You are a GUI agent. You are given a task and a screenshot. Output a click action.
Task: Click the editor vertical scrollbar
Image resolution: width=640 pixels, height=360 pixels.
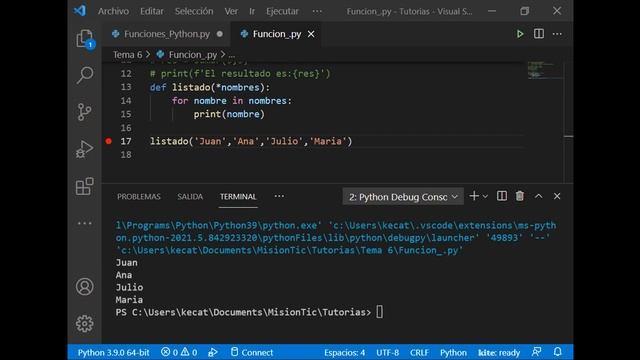coord(569,122)
